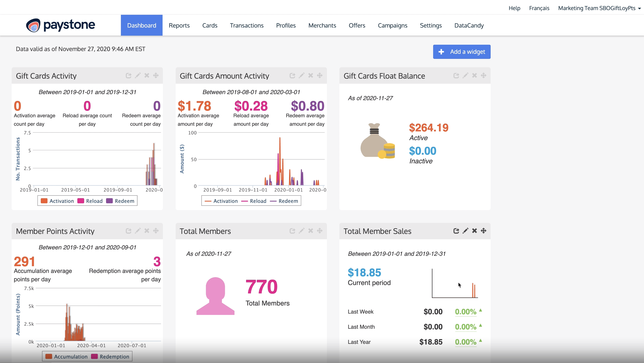The height and width of the screenshot is (363, 644).
Task: Remove the Gift Cards Float Balance widget
Action: [x=474, y=75]
